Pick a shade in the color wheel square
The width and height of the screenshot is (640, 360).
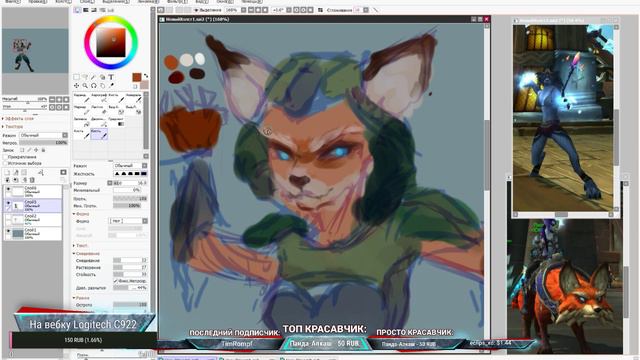coord(111,42)
